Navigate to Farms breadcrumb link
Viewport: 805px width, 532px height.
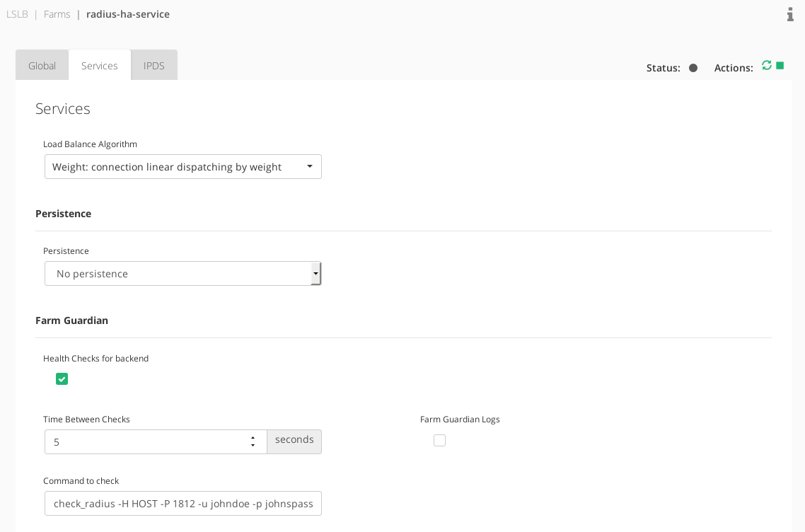[57, 14]
